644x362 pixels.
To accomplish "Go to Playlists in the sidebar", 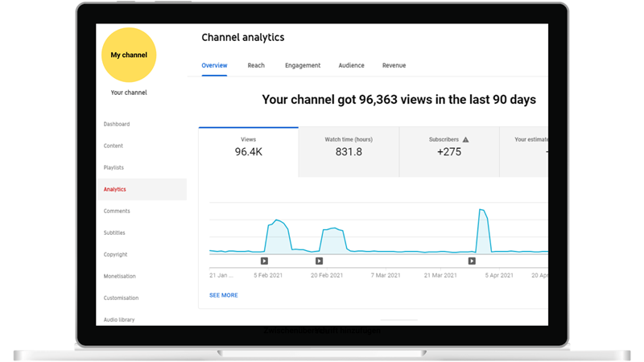I will pos(114,167).
